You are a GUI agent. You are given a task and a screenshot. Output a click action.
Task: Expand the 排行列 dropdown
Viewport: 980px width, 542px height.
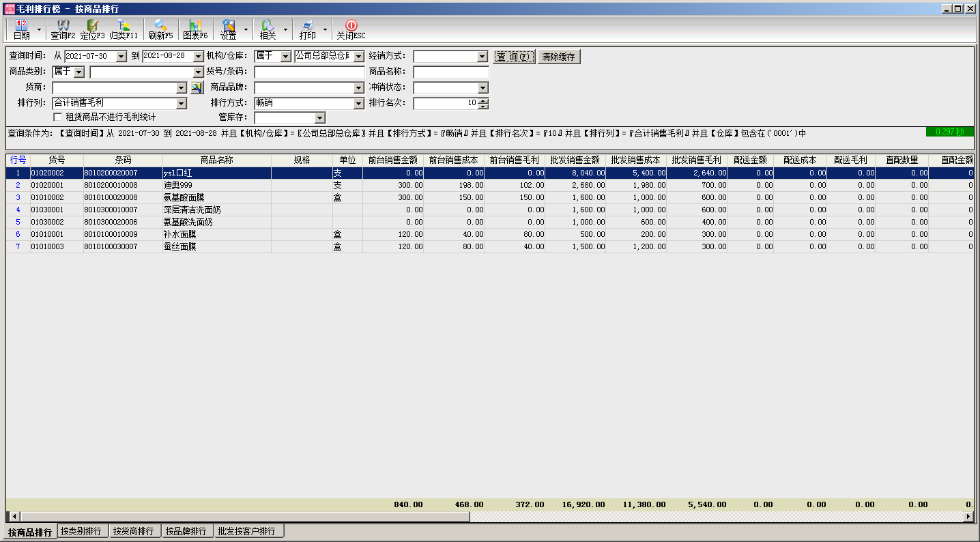pos(181,104)
